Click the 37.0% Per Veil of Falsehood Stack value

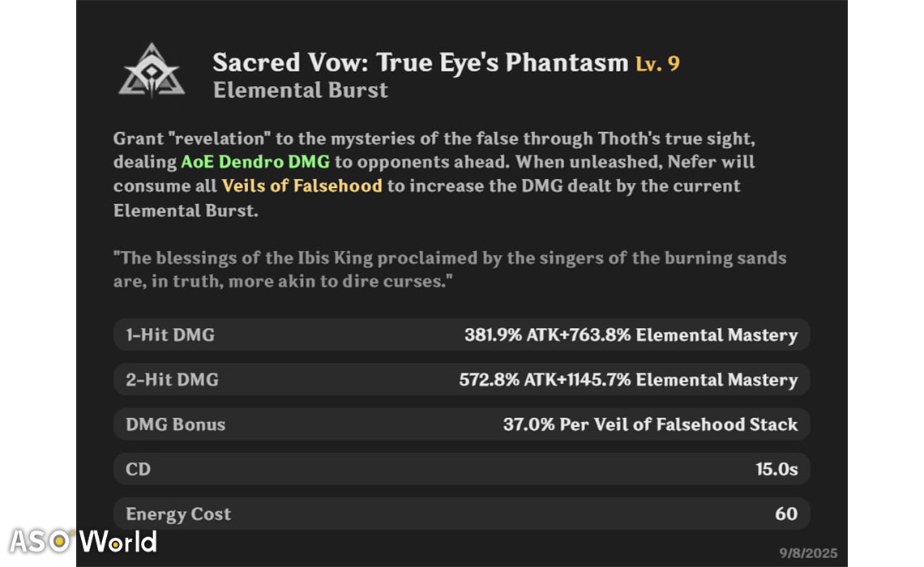651,424
